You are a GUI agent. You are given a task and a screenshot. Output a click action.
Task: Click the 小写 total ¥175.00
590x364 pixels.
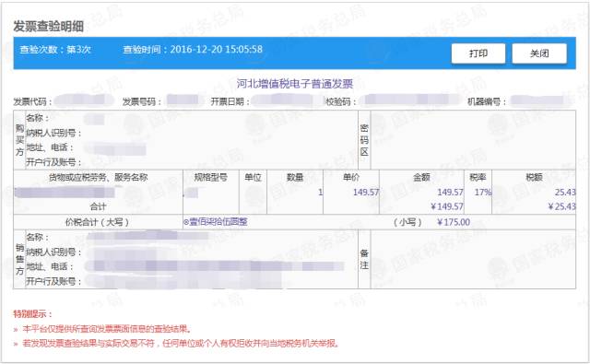(x=454, y=222)
